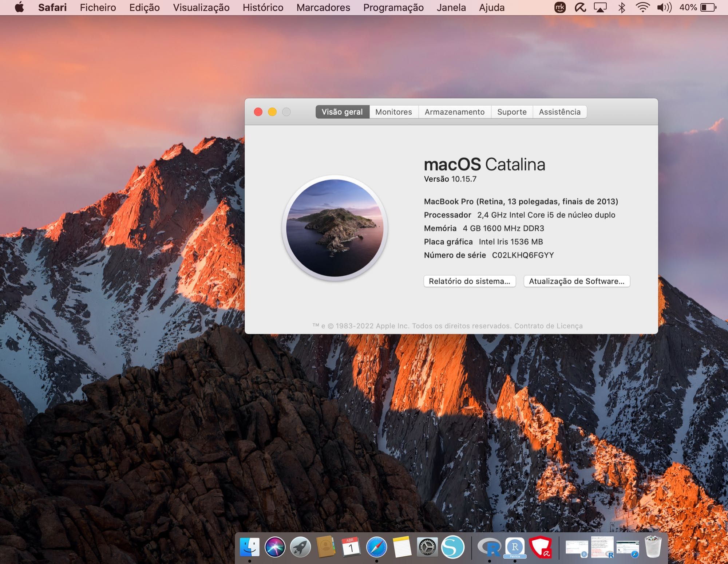Launch Siri from the Dock
Image resolution: width=728 pixels, height=564 pixels.
point(275,547)
